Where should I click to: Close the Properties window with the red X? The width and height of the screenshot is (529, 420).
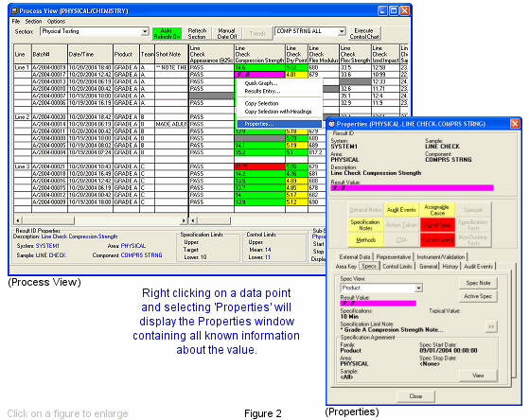515,124
